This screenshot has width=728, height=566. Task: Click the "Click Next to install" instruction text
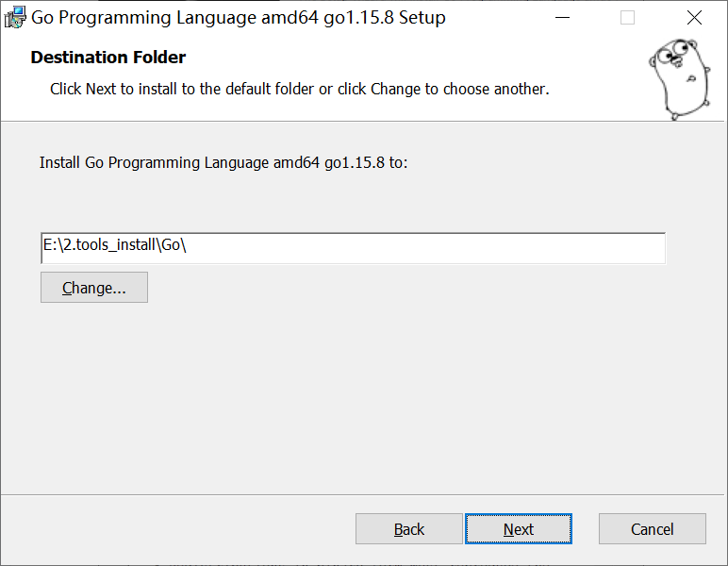click(299, 89)
